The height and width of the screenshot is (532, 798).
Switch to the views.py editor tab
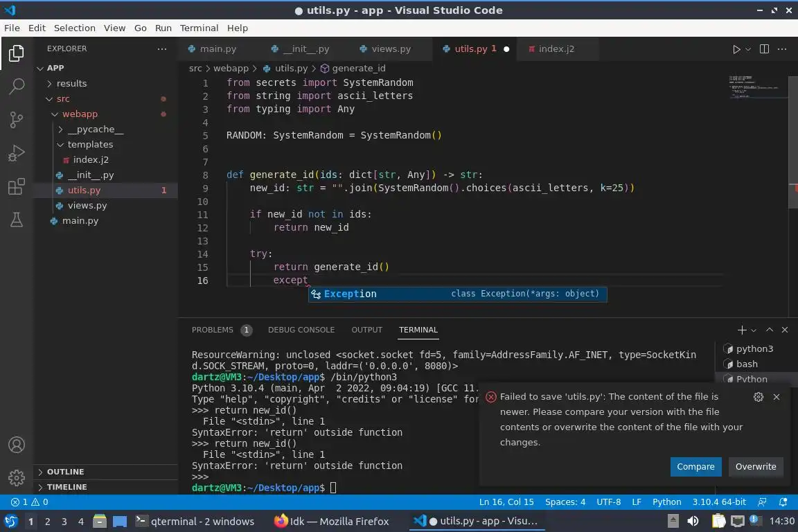coord(391,49)
